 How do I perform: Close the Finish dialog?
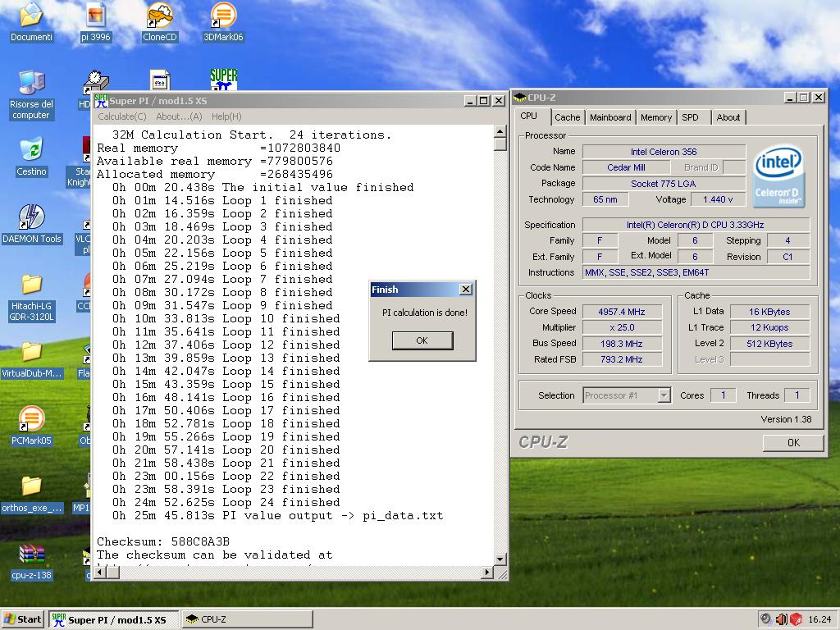[x=466, y=290]
